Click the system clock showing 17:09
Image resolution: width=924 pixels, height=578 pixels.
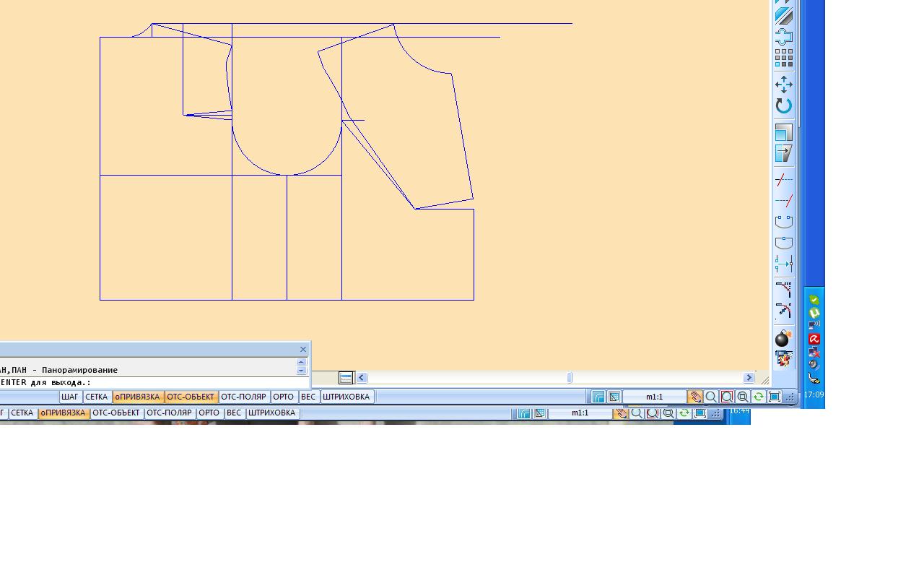coord(814,395)
